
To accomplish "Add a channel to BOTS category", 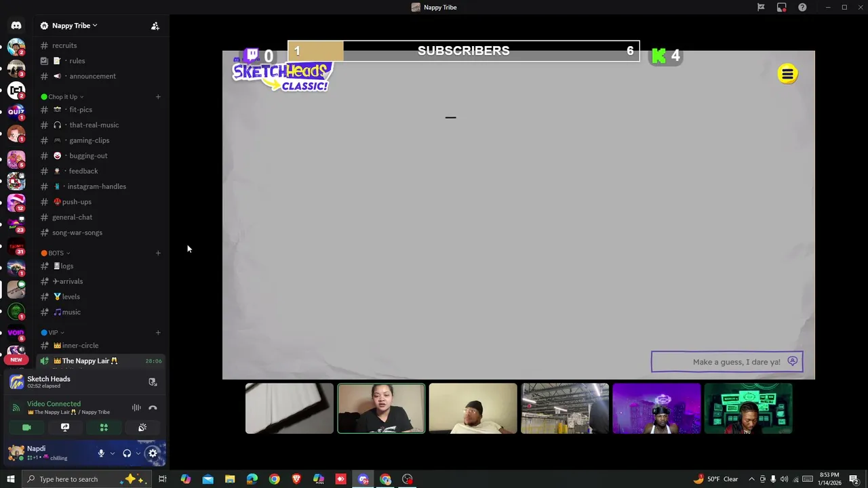I will 158,253.
